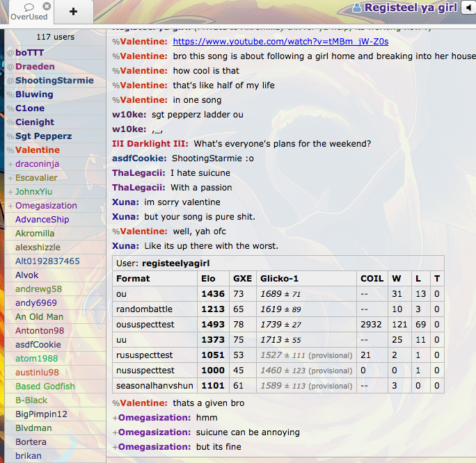Select Omegasization in the user list
Screen dimensions: 476x463
coord(46,206)
